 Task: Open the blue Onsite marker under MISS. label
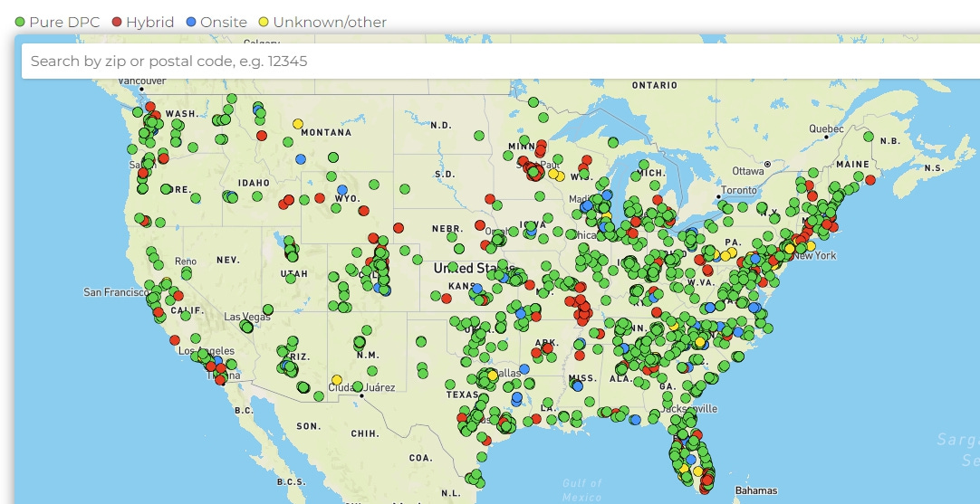pos(578,386)
